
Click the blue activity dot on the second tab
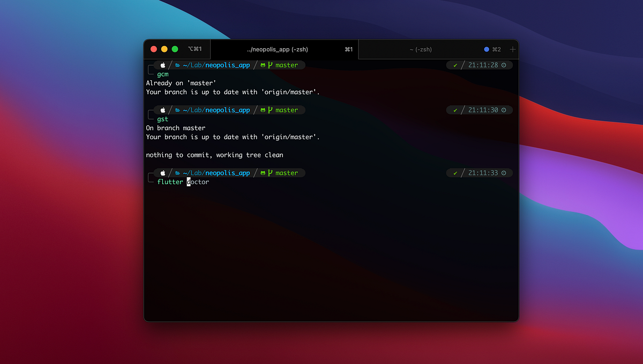click(485, 49)
